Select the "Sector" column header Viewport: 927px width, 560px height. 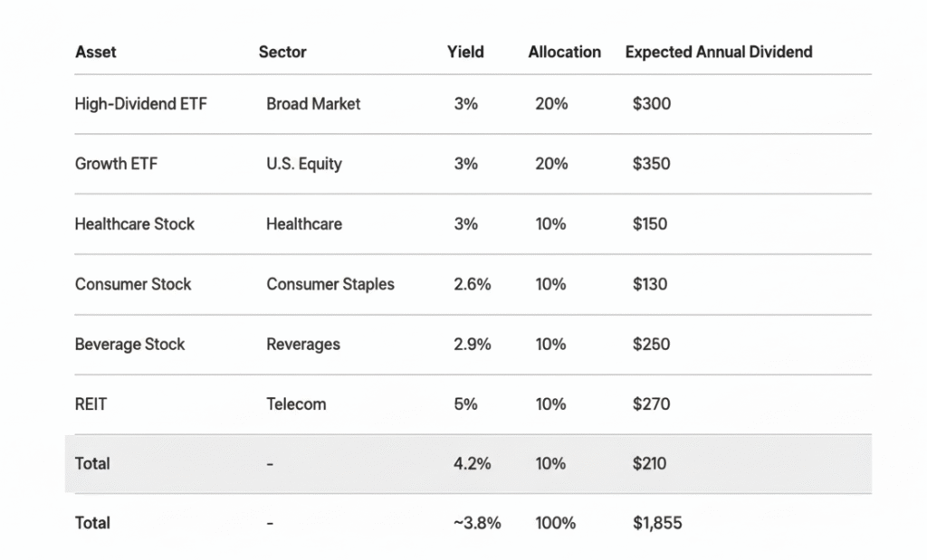click(282, 52)
